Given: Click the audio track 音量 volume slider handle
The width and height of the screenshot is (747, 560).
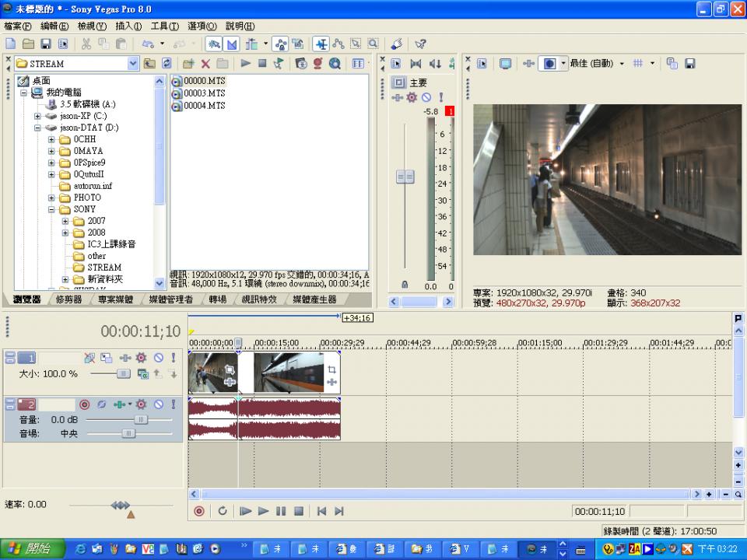Looking at the screenshot, I should click(x=141, y=420).
